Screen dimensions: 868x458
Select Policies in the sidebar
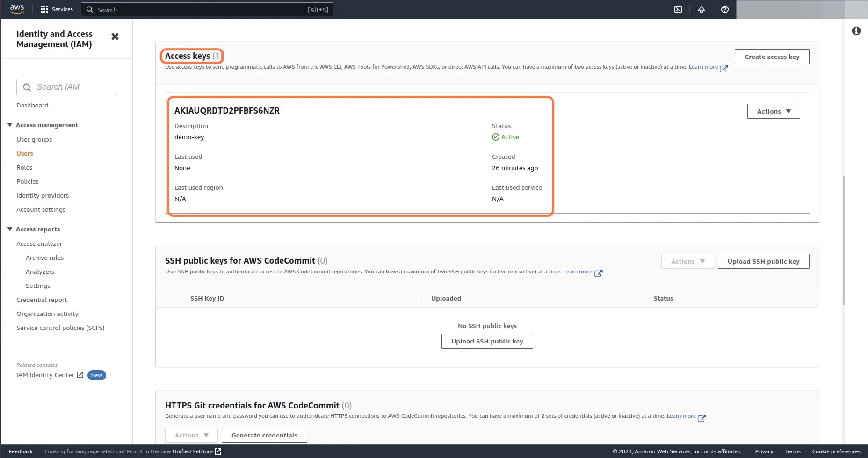27,181
